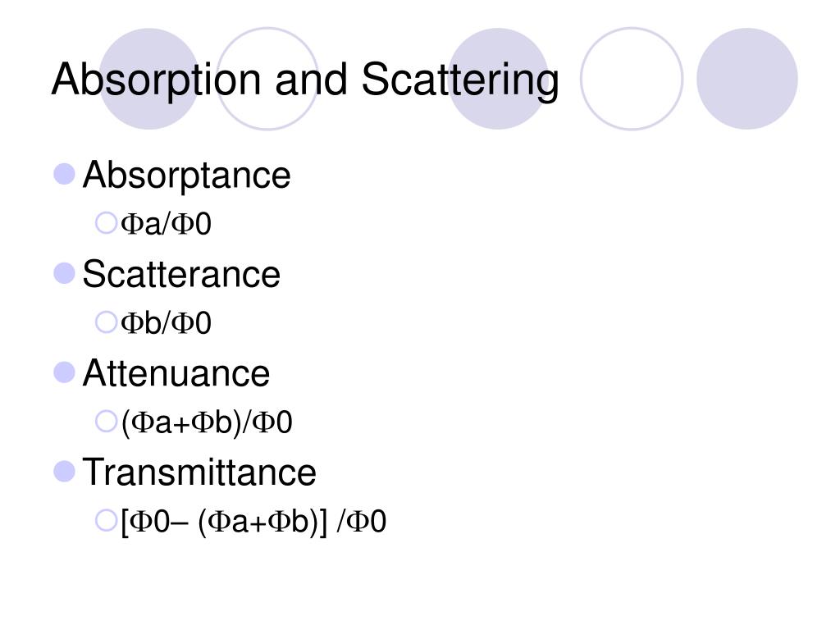Click the filled bullet beside Scatterance

click(x=64, y=272)
